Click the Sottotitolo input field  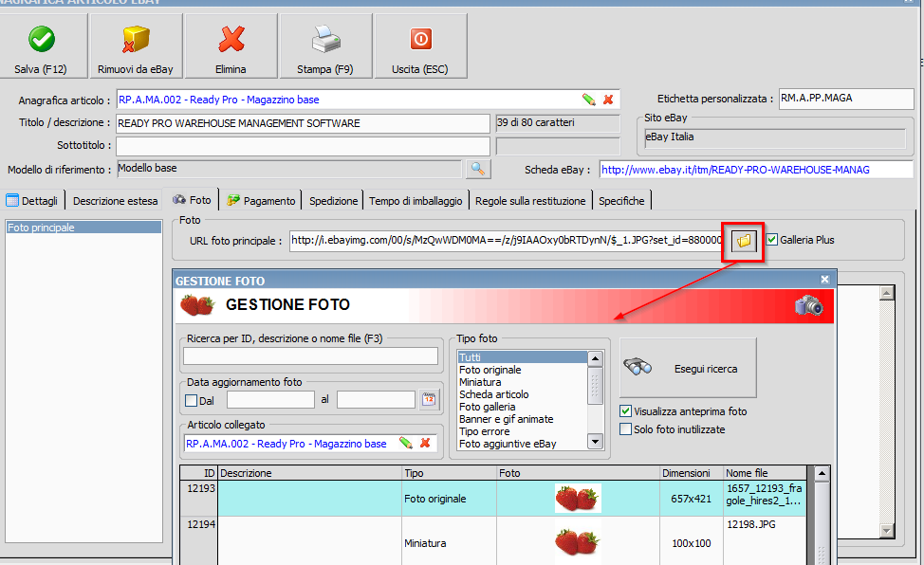tap(303, 146)
